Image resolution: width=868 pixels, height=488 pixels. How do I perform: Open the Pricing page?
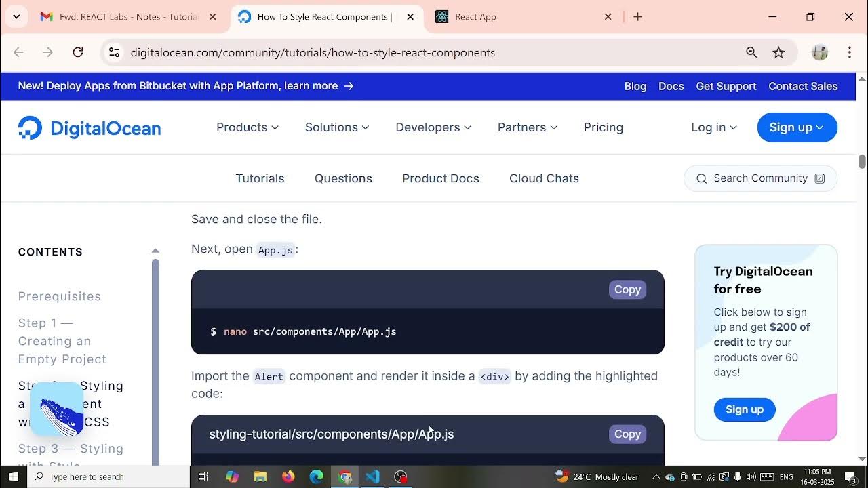pos(604,127)
